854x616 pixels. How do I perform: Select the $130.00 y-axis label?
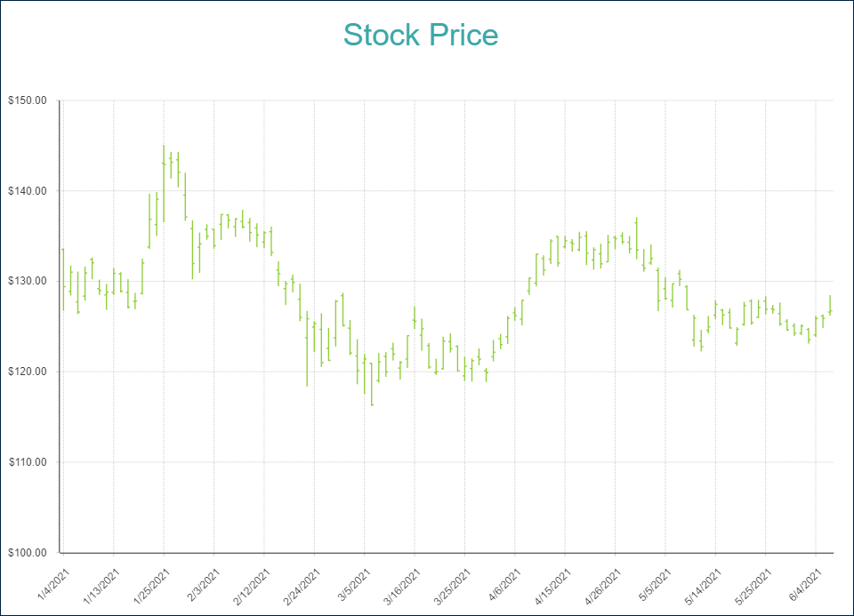click(x=27, y=281)
